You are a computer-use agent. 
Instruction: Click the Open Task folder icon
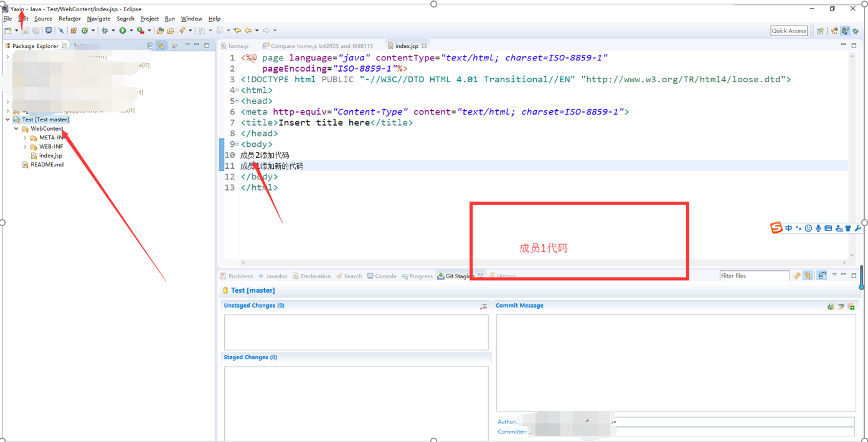(x=171, y=31)
